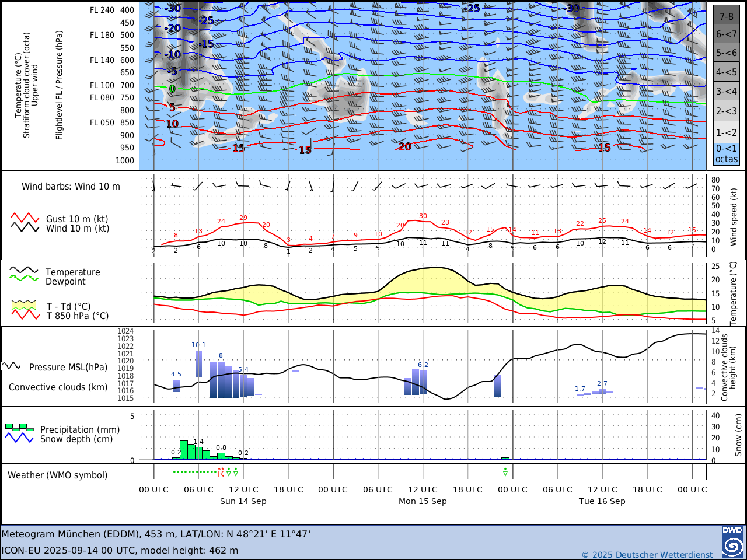Select the 1-<2 cloud cover swatch

(x=727, y=132)
